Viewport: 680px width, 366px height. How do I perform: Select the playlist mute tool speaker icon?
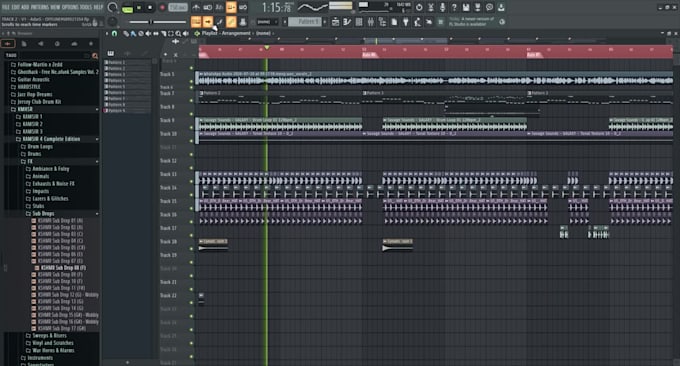tap(148, 33)
